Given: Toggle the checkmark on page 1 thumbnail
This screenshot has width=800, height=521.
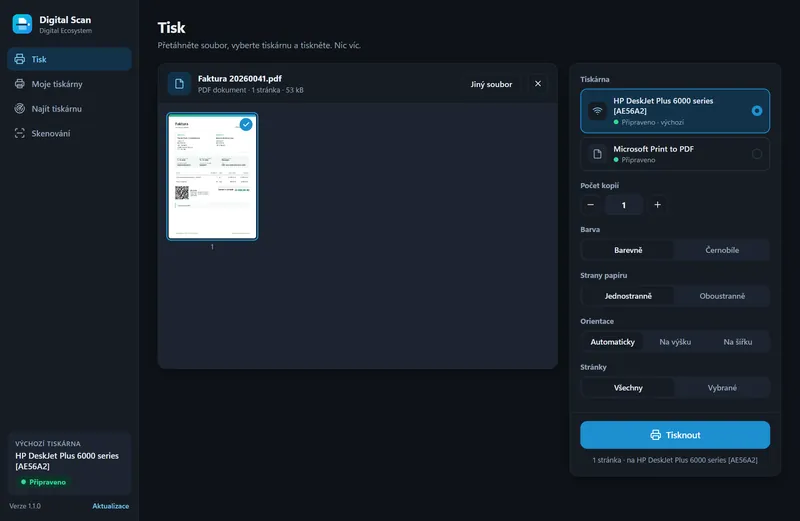Looking at the screenshot, I should 246,124.
